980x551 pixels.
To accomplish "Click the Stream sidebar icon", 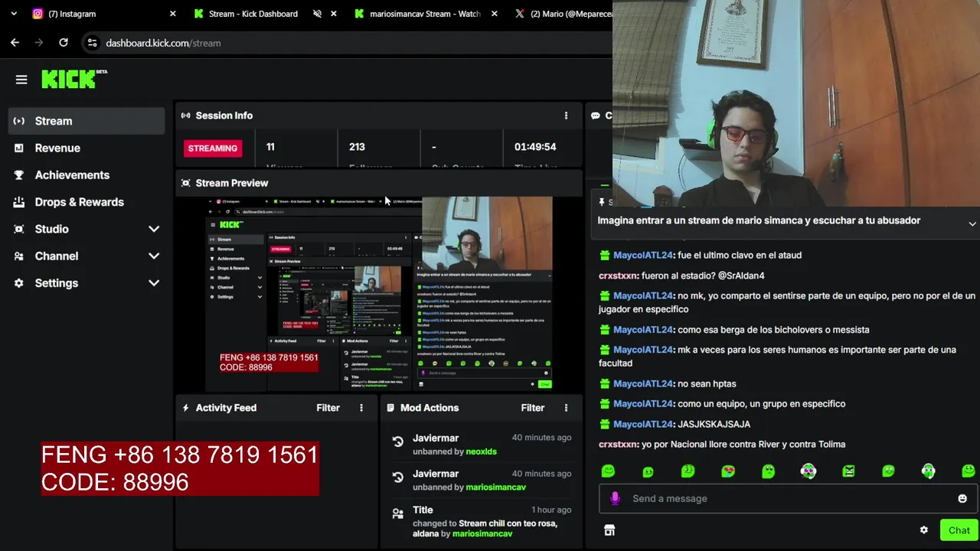I will pyautogui.click(x=19, y=121).
